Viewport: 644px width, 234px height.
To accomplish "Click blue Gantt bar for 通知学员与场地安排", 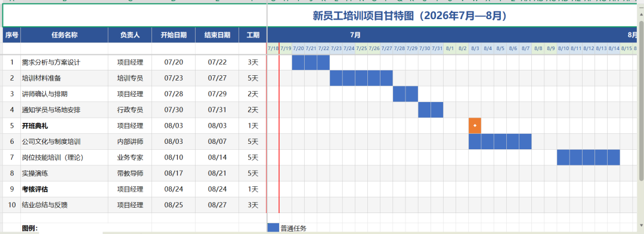I will coord(431,110).
